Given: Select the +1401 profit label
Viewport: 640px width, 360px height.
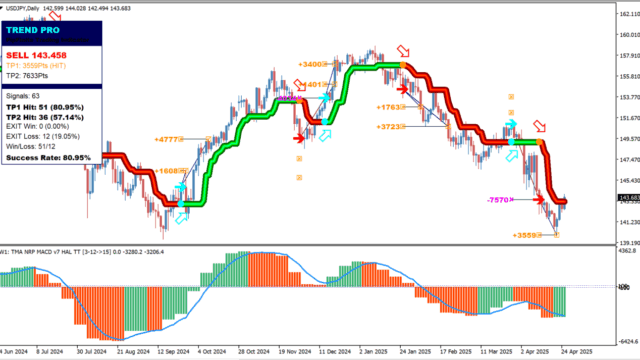Looking at the screenshot, I should click(x=312, y=84).
